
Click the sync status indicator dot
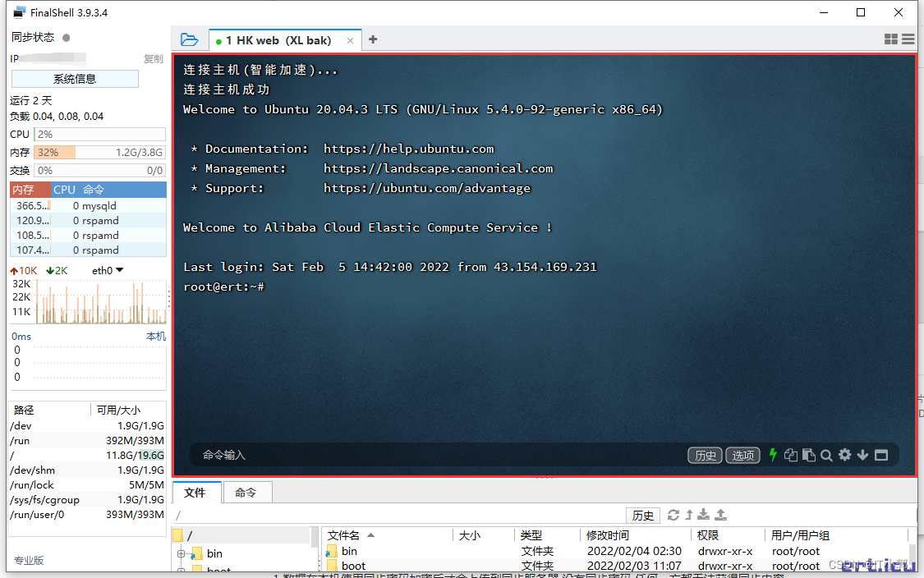[x=67, y=38]
